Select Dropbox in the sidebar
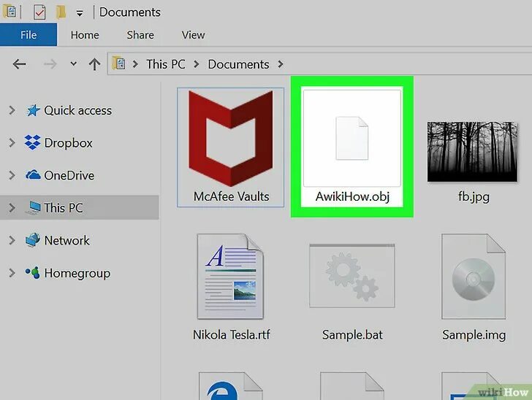Screen dimensions: 532x400 (x=68, y=143)
